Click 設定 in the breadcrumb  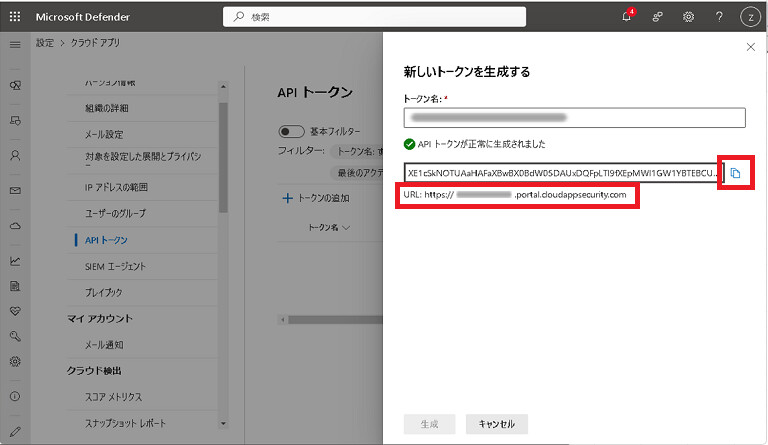pos(45,43)
